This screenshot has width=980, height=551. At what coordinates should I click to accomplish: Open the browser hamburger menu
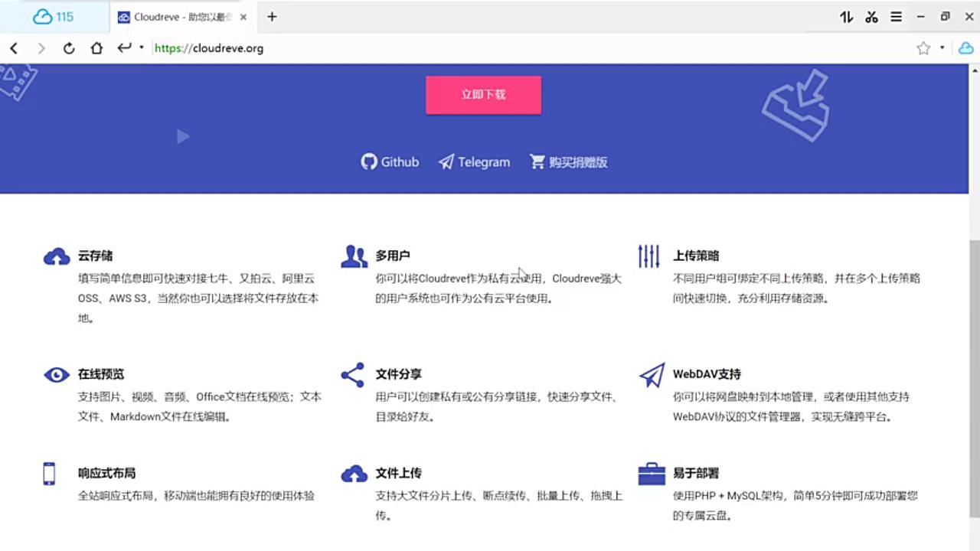coord(896,17)
